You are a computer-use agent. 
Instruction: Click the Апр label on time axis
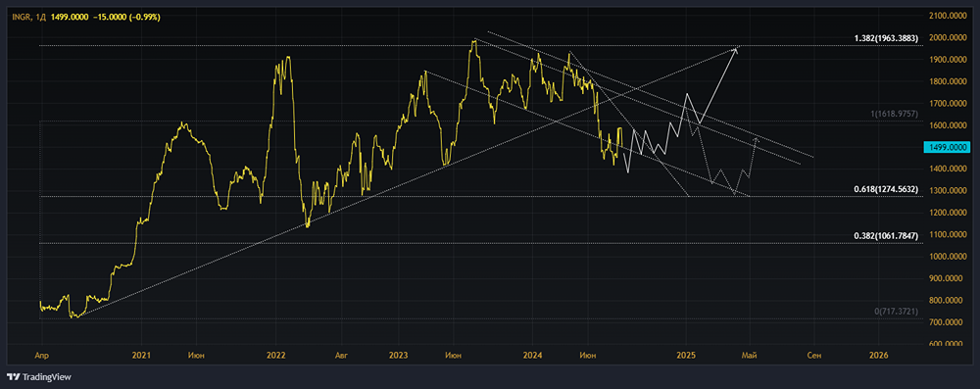(41, 356)
